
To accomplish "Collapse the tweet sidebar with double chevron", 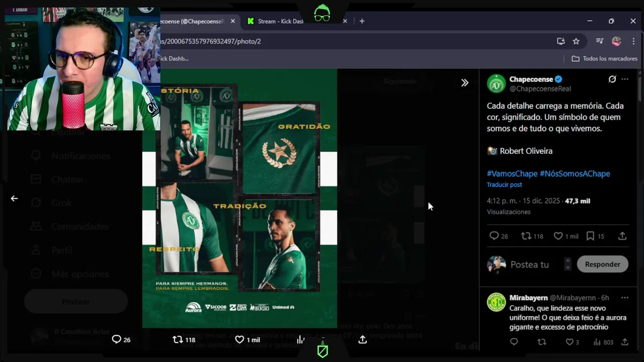I will coord(464,82).
